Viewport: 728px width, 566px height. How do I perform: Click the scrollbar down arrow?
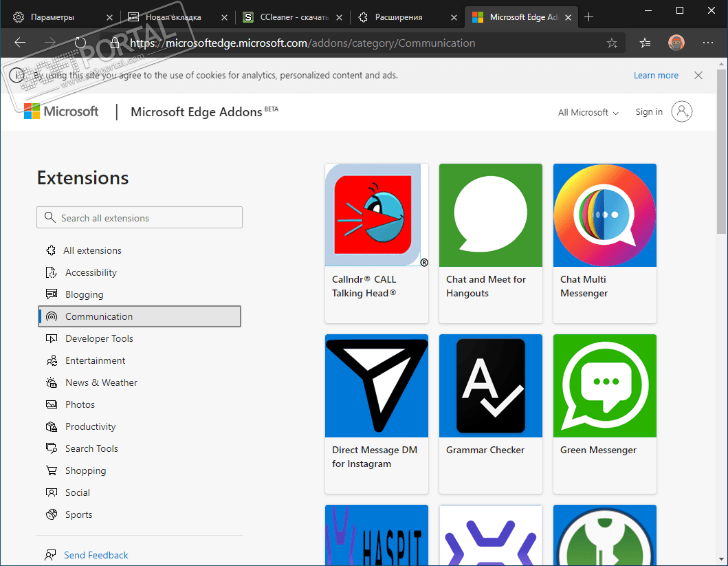point(721,558)
